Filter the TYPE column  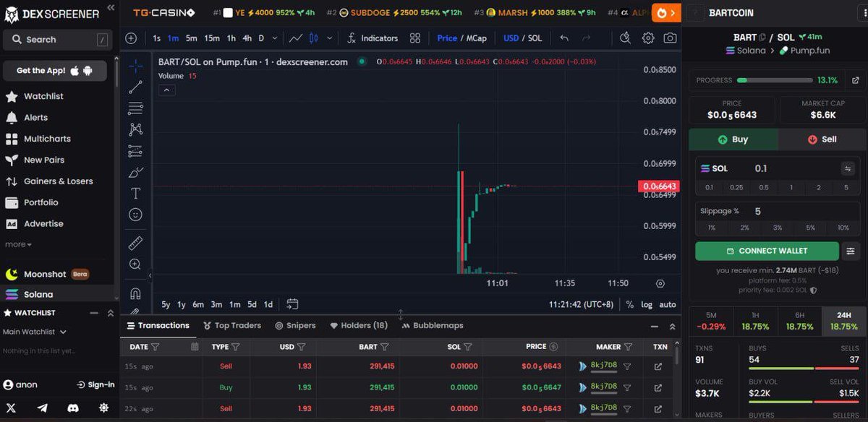tap(236, 347)
